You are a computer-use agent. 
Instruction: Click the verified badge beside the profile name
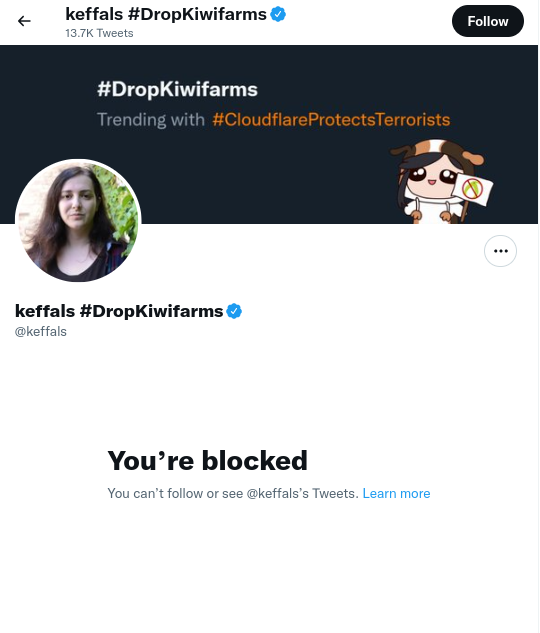pyautogui.click(x=234, y=311)
